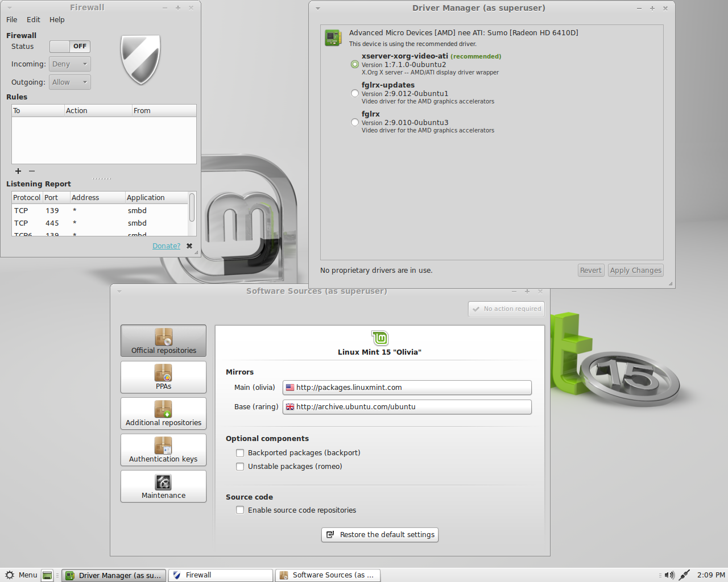Screen dimensions: 728x582
Task: Click Apply Changes in Driver Manager
Action: 636,271
